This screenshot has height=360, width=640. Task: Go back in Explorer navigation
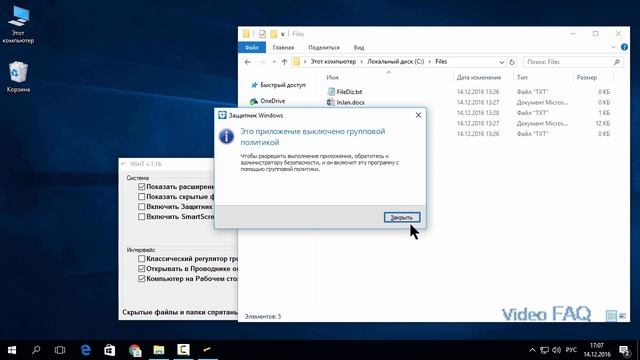point(248,62)
